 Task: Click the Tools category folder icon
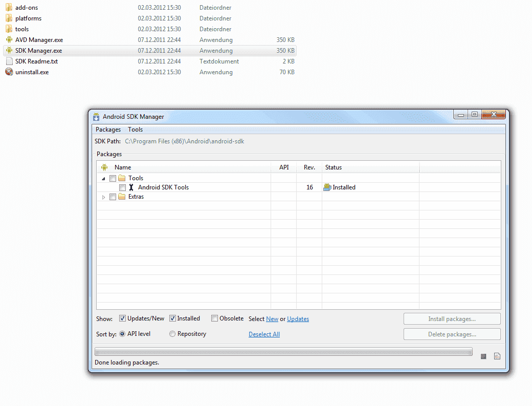tap(122, 178)
